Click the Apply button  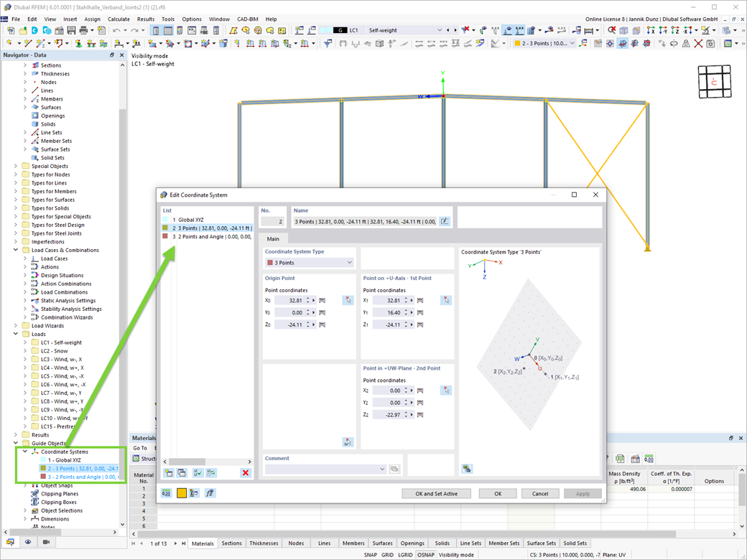583,494
